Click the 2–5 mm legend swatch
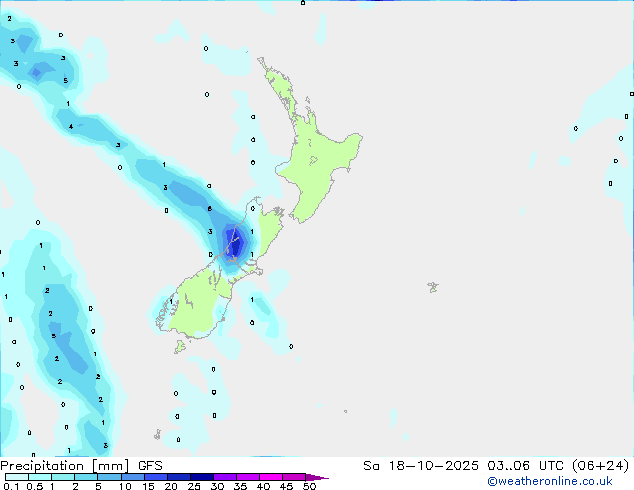The image size is (634, 490). click(x=86, y=477)
